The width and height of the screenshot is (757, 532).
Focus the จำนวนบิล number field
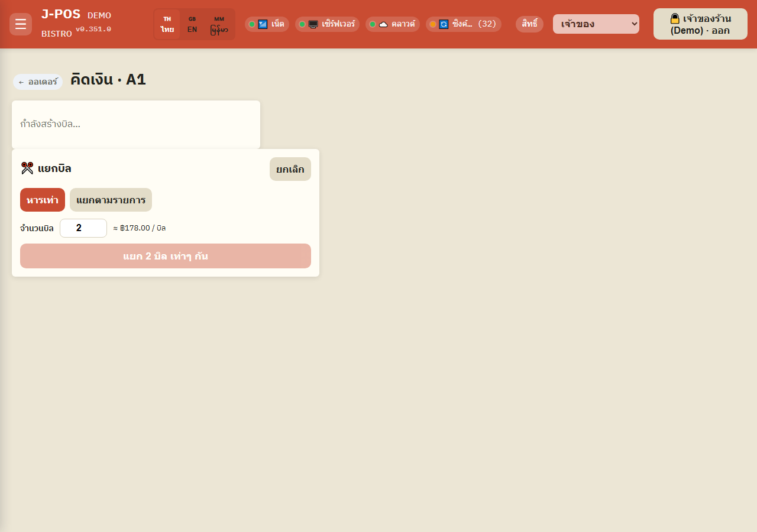pos(83,228)
